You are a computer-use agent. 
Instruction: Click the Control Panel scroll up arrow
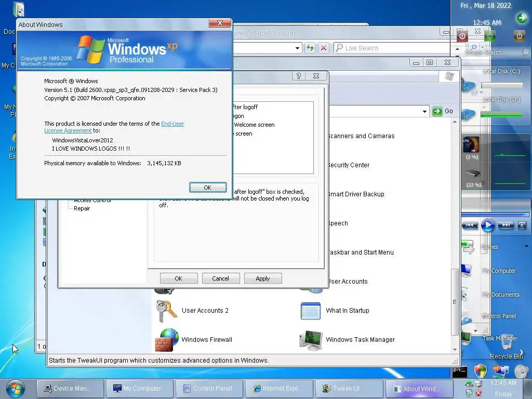[x=455, y=122]
